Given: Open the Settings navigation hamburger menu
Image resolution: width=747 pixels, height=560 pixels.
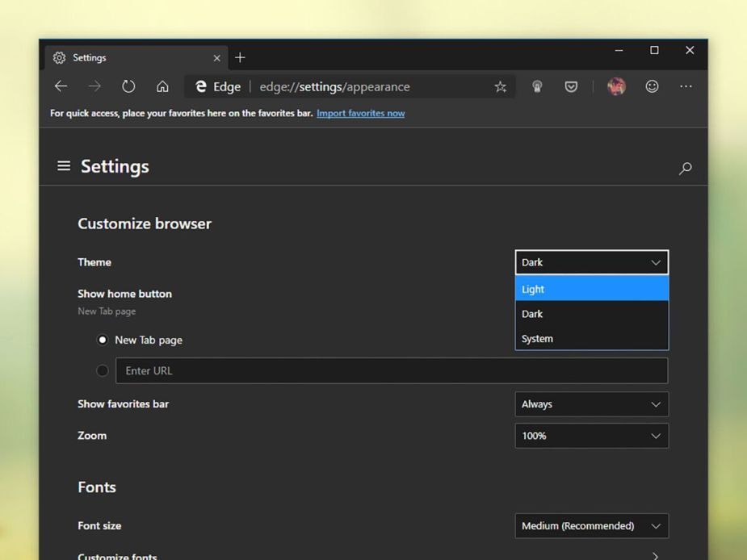Looking at the screenshot, I should [63, 166].
